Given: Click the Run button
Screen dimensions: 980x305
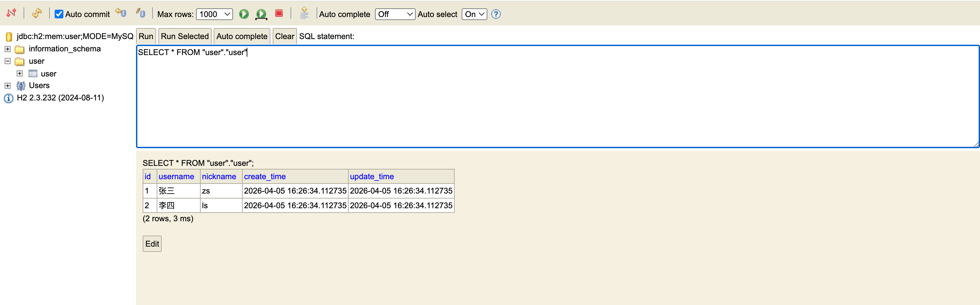Looking at the screenshot, I should [x=146, y=36].
